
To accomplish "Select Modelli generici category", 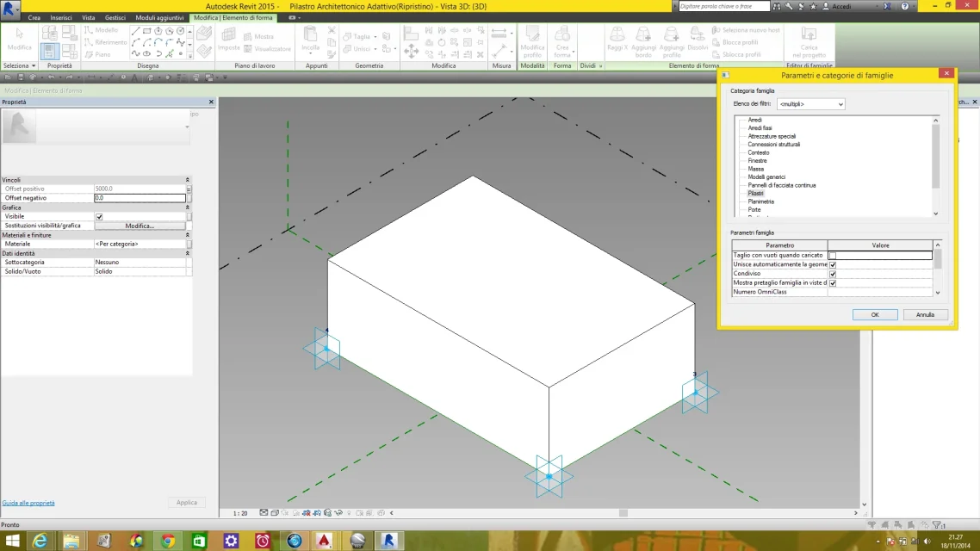I will [766, 176].
